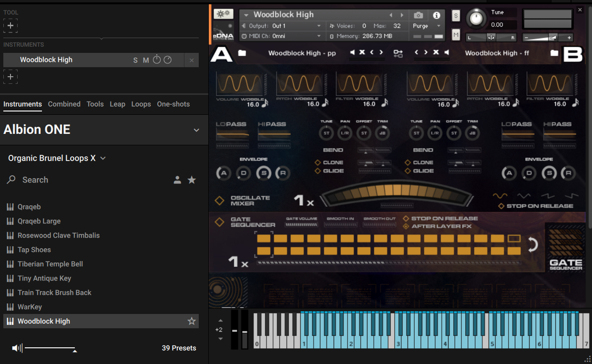This screenshot has width=592, height=364.
Task: Switch to the Leap tab
Action: click(x=117, y=104)
